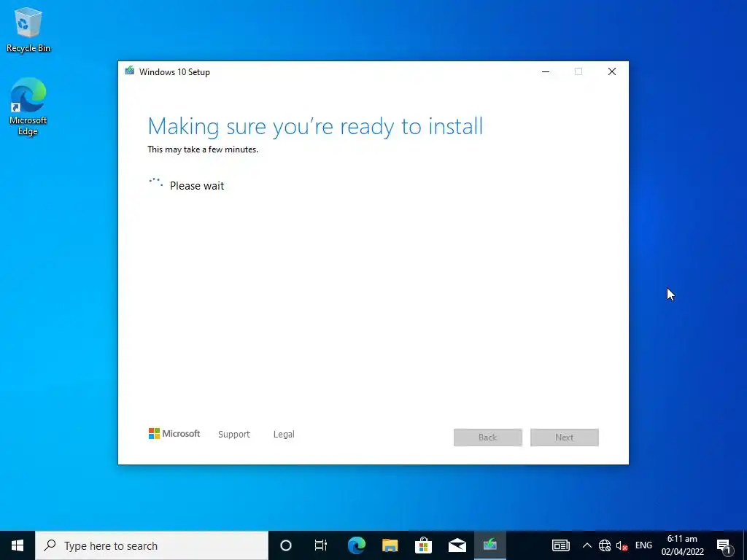Open the Recycle Bin desktop icon

point(28,30)
